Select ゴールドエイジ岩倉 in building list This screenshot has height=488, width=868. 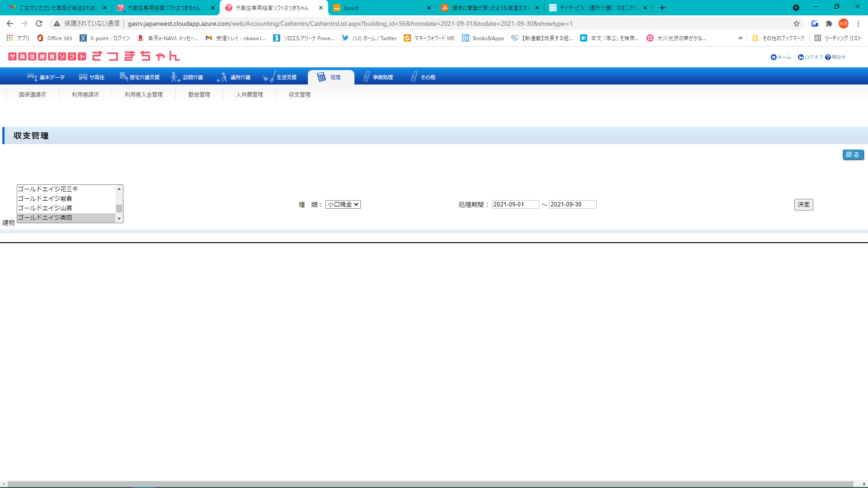coord(45,199)
